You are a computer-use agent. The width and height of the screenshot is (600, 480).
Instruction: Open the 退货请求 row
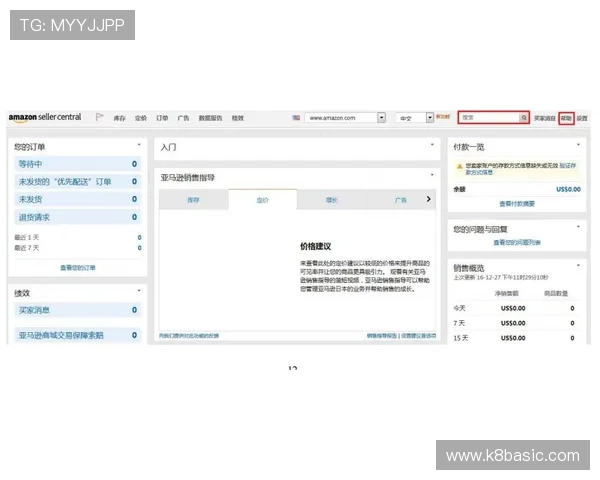pyautogui.click(x=78, y=217)
